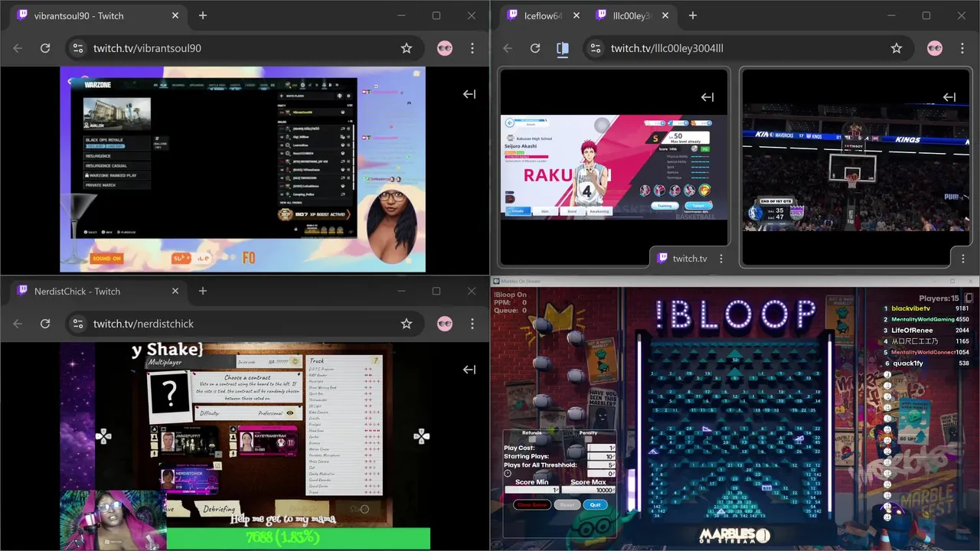Image resolution: width=980 pixels, height=551 pixels.
Task: Close the lllc00ley3 tab
Action: [x=665, y=15]
